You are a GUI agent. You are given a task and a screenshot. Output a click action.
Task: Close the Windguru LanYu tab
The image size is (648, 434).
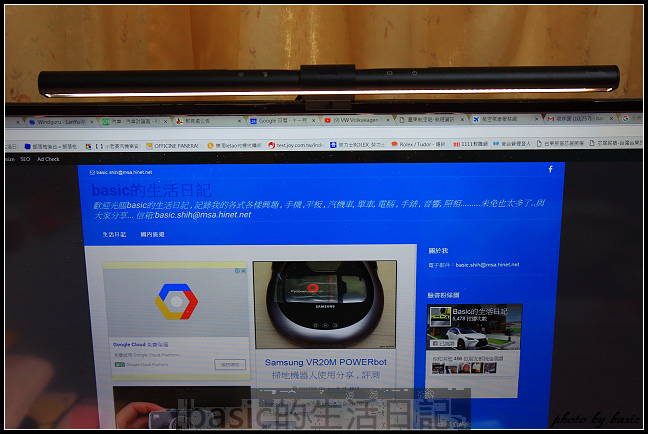tap(92, 122)
